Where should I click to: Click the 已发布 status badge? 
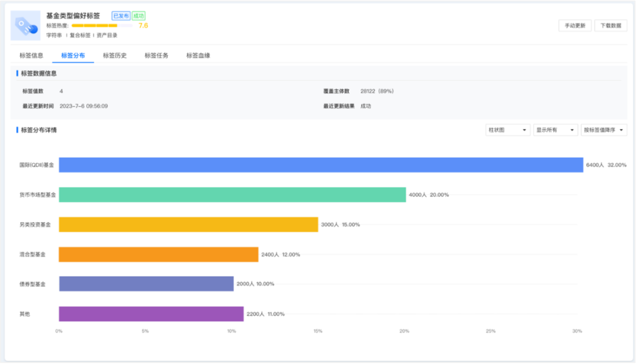coord(121,16)
